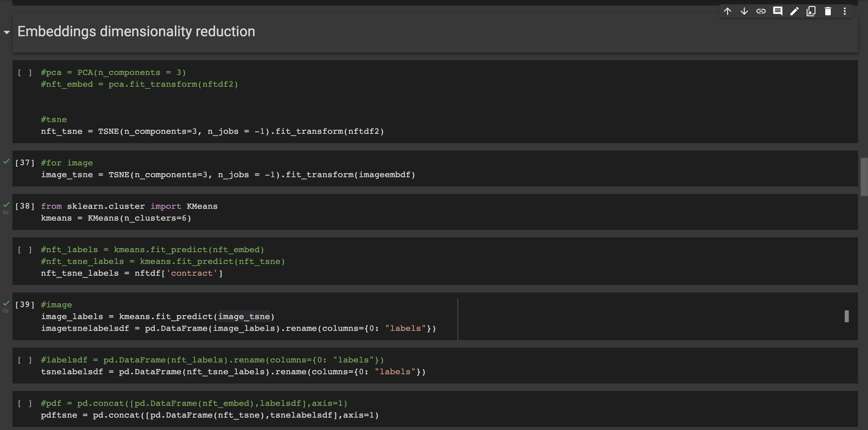Screen dimensions: 868x430
Task: Collapse Embeddings dimensionality reduction section
Action: [7, 32]
